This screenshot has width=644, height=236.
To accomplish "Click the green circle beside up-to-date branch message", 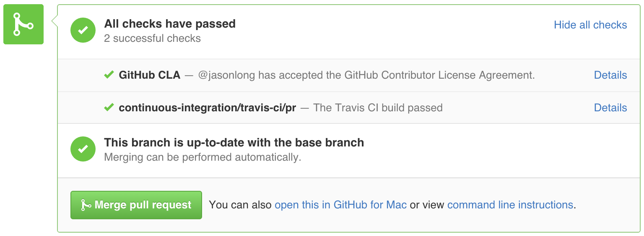I will (83, 149).
